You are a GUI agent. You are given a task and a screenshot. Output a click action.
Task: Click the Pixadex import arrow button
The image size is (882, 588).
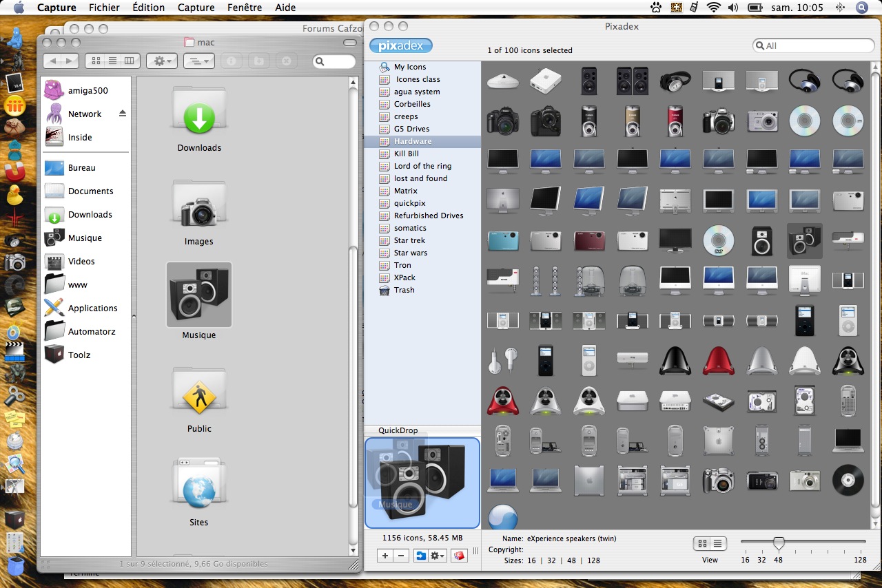coord(420,556)
